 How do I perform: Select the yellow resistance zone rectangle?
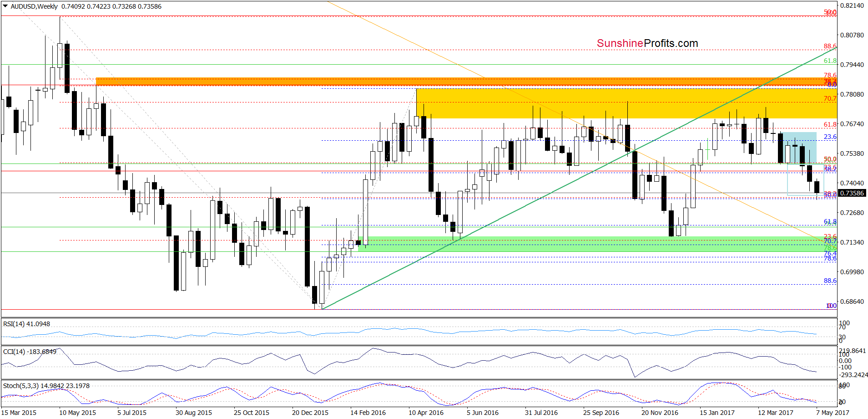tap(626, 103)
